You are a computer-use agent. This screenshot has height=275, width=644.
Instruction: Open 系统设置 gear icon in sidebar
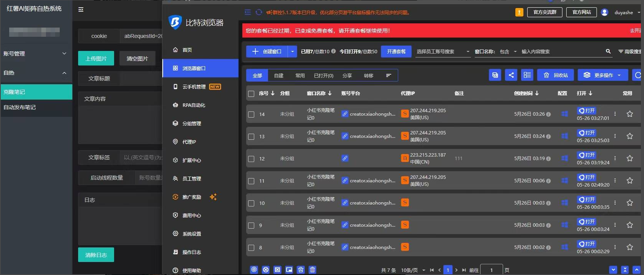(175, 234)
